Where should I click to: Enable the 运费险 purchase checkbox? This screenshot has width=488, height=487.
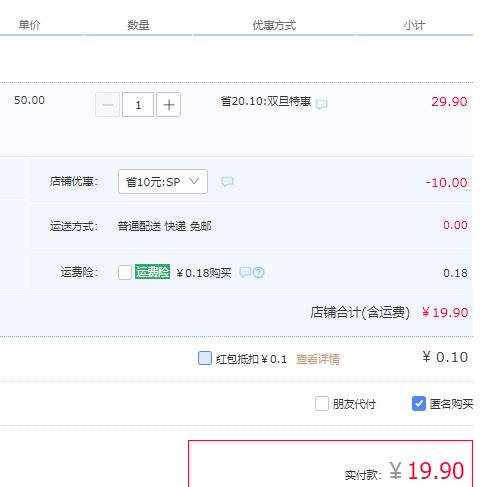click(125, 272)
